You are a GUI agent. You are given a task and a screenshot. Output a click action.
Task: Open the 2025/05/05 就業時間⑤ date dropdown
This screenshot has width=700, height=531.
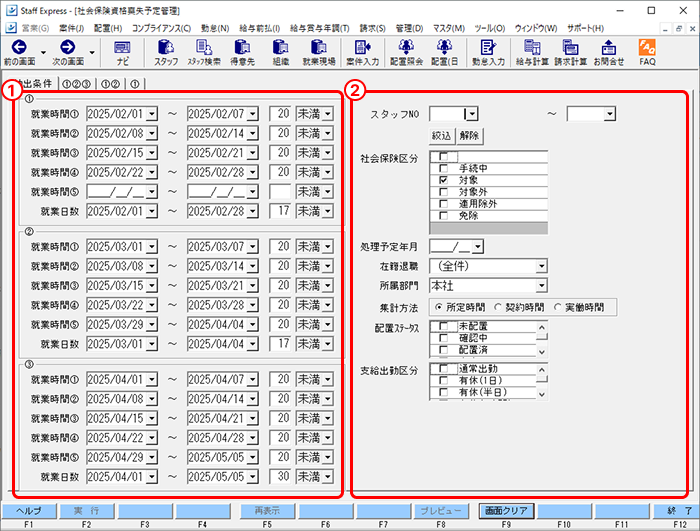coord(253,457)
